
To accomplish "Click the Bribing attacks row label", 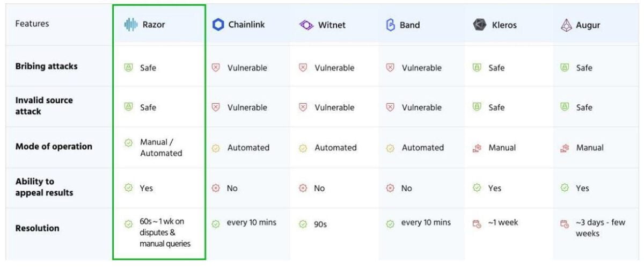I will pos(46,67).
